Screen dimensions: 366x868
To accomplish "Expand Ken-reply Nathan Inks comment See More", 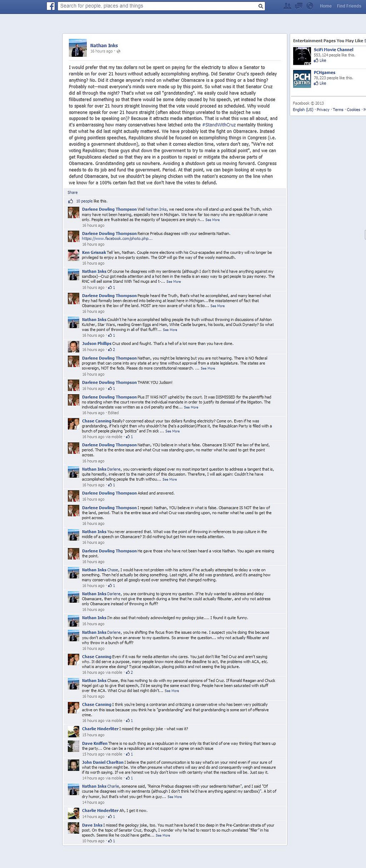I will (174, 282).
